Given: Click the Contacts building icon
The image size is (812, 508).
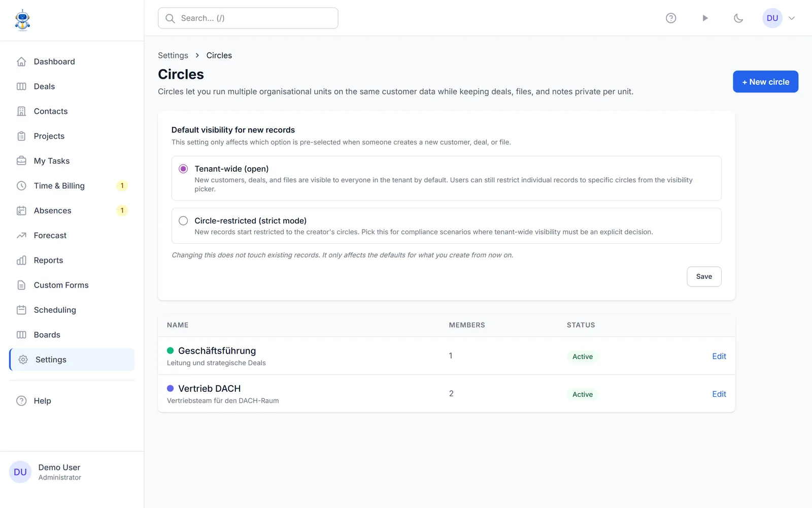Looking at the screenshot, I should click(21, 111).
